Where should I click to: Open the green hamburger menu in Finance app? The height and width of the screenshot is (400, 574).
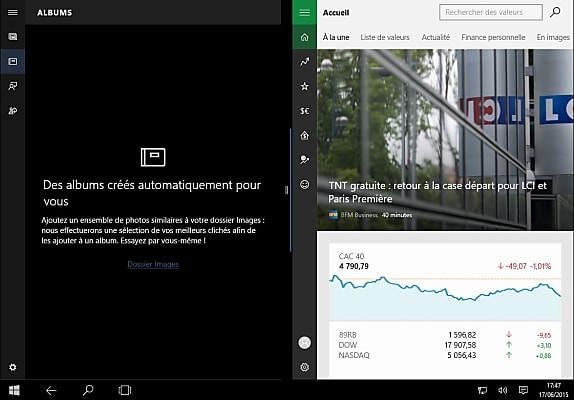(x=305, y=12)
